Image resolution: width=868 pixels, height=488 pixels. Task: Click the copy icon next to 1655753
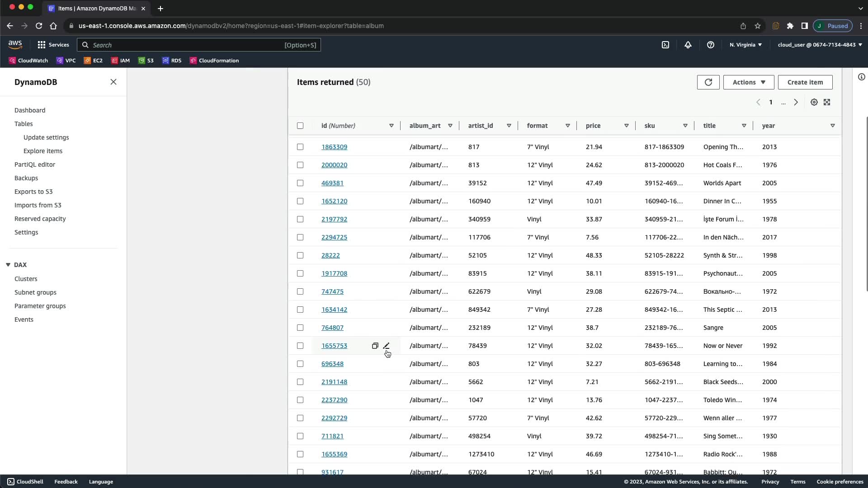pos(375,346)
